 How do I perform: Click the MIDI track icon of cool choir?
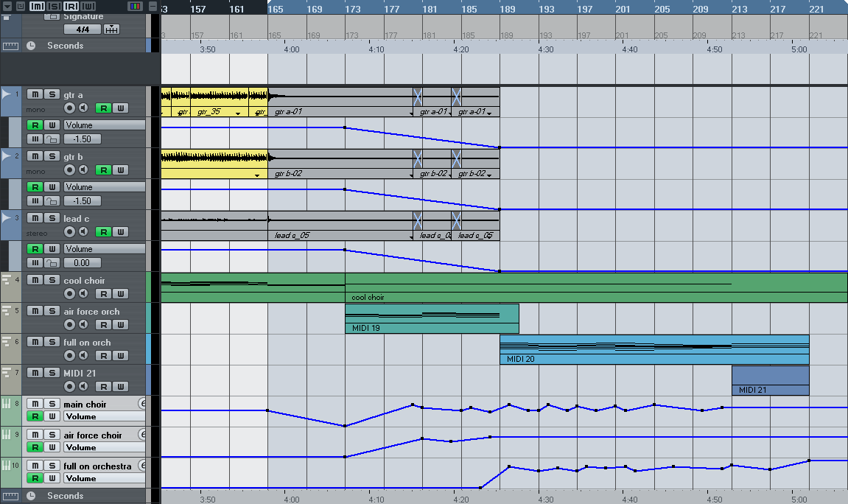7,279
